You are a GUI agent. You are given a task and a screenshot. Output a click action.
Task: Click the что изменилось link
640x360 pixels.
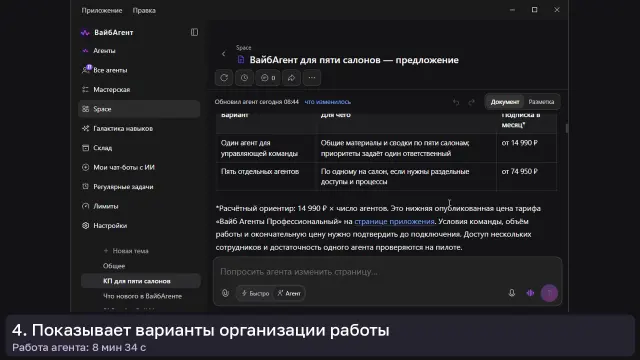click(x=328, y=102)
